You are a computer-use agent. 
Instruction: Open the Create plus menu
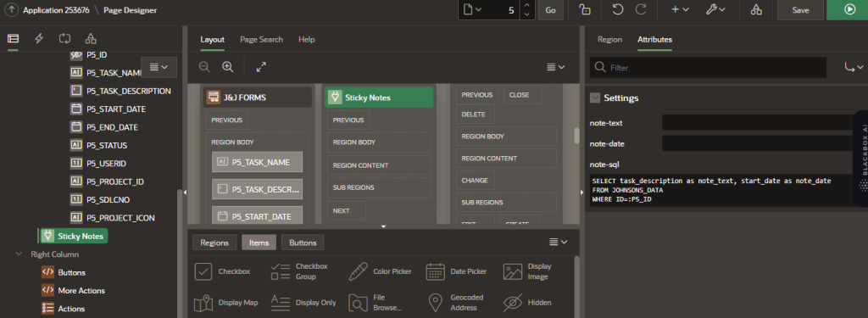pyautogui.click(x=680, y=10)
